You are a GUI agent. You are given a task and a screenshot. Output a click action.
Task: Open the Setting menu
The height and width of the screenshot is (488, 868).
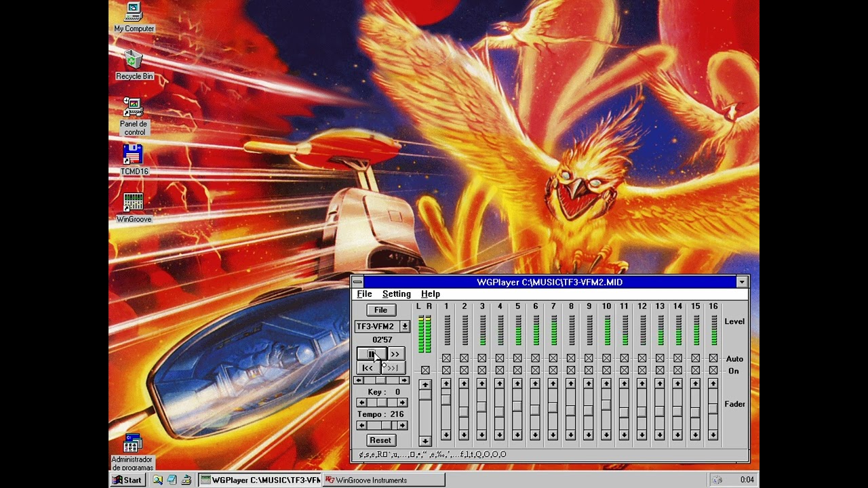(x=396, y=294)
